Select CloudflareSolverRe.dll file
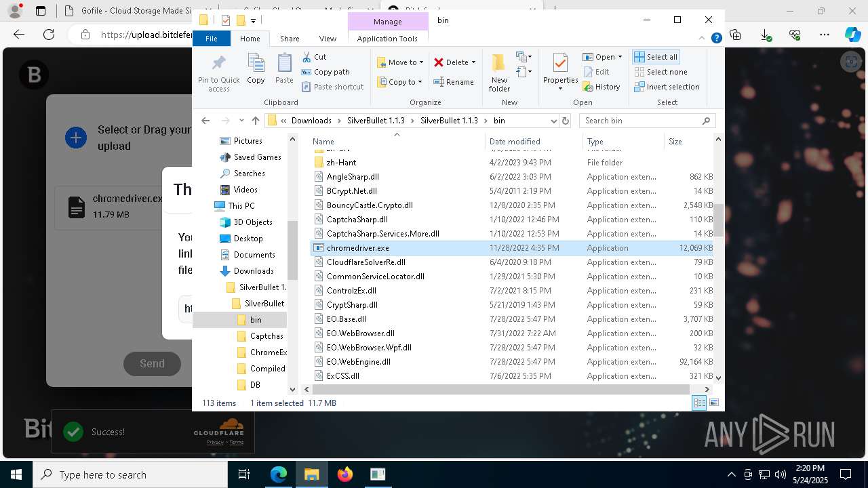Screen dimensions: 868x488 pos(366,262)
